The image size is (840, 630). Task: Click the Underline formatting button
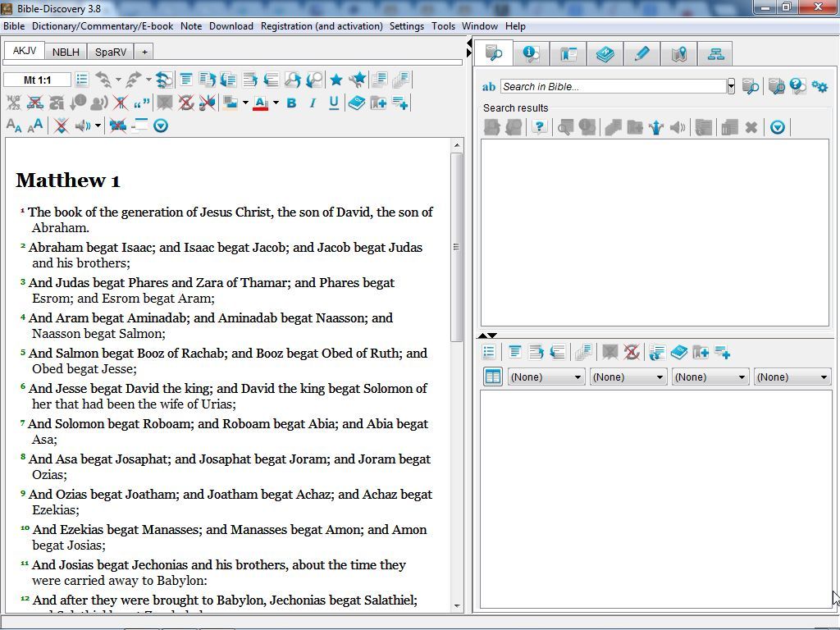333,103
